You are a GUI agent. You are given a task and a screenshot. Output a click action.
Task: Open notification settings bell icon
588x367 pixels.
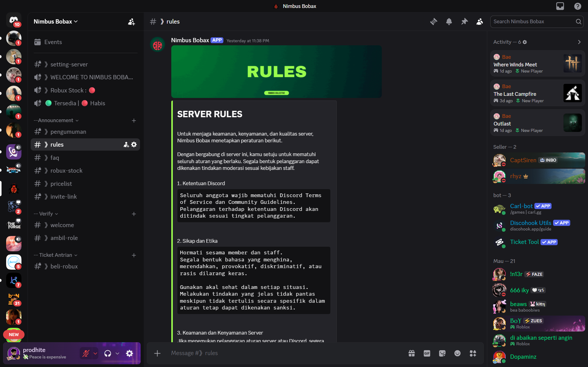[449, 21]
